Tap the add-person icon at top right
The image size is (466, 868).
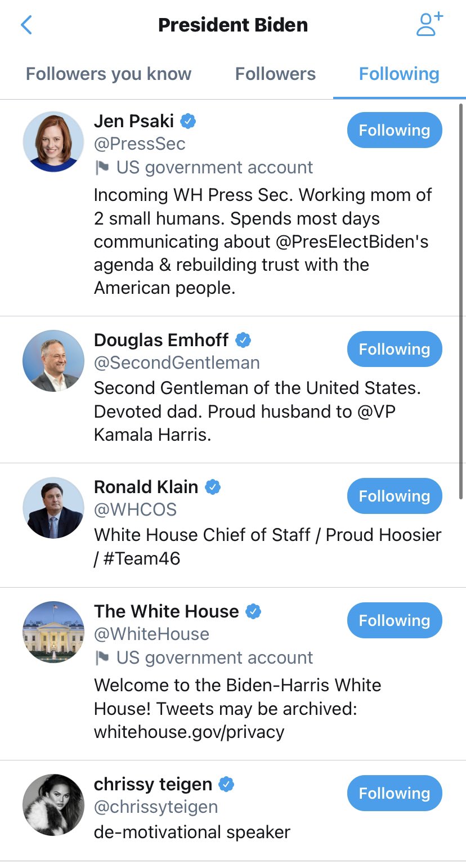429,25
